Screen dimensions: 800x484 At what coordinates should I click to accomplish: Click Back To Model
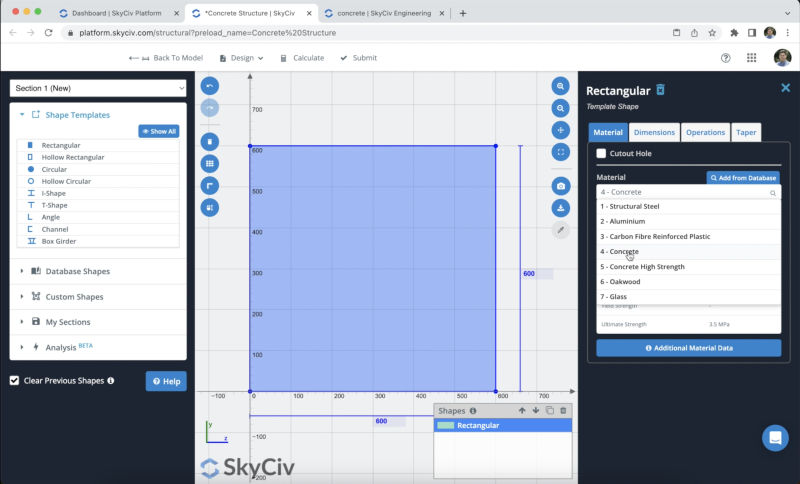[x=165, y=58]
